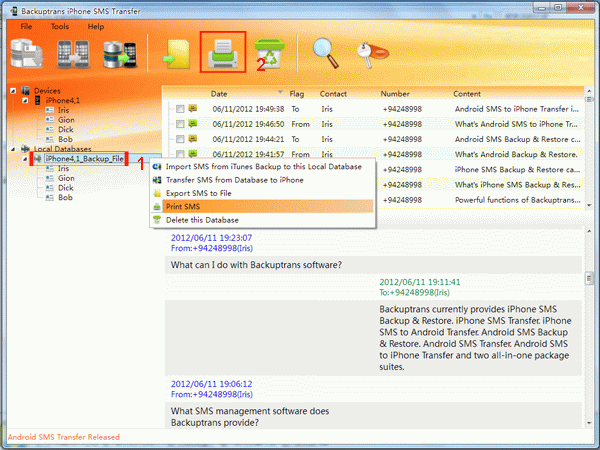Select Gion contact under iPhone4,1 device

pyautogui.click(x=66, y=120)
